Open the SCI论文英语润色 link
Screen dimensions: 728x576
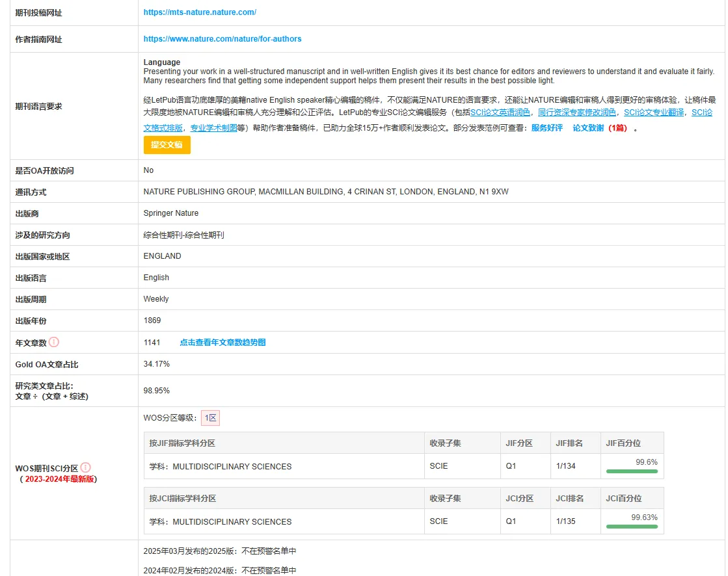500,112
